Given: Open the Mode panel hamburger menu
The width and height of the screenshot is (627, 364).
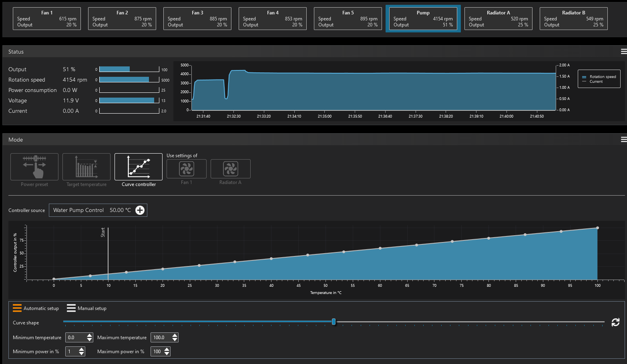Looking at the screenshot, I should (623, 140).
